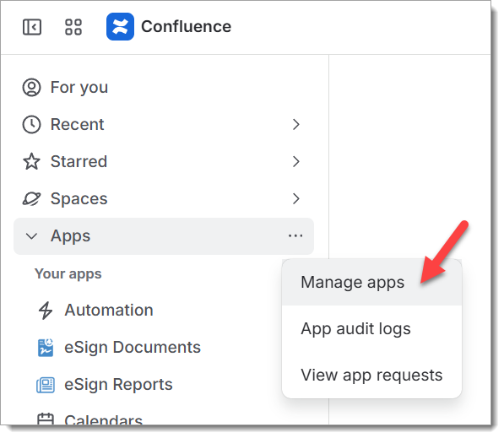The image size is (504, 438).
Task: Collapse the Apps section chevron
Action: [x=31, y=236]
